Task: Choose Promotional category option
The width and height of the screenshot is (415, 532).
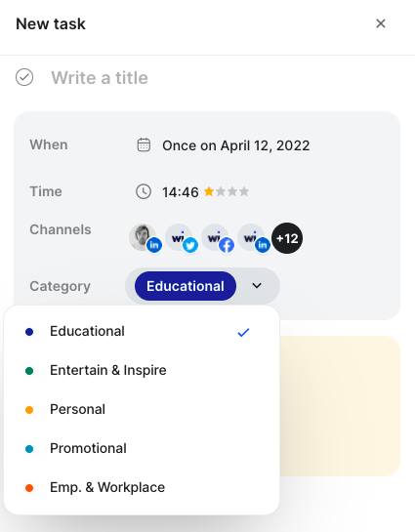Action: pos(142,448)
